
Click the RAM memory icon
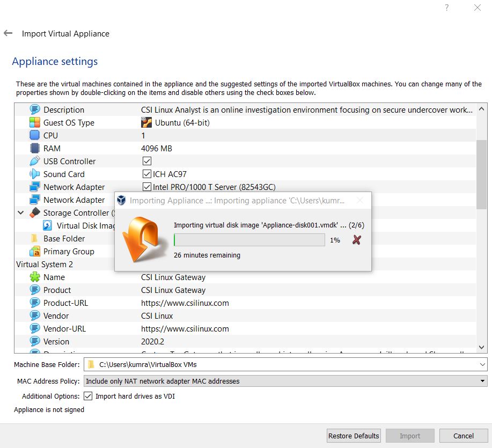click(x=34, y=148)
